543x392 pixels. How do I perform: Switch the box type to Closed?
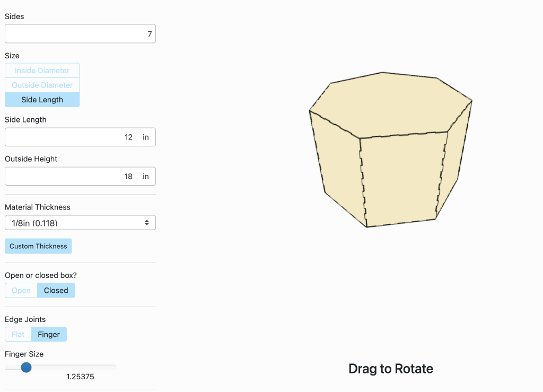56,290
